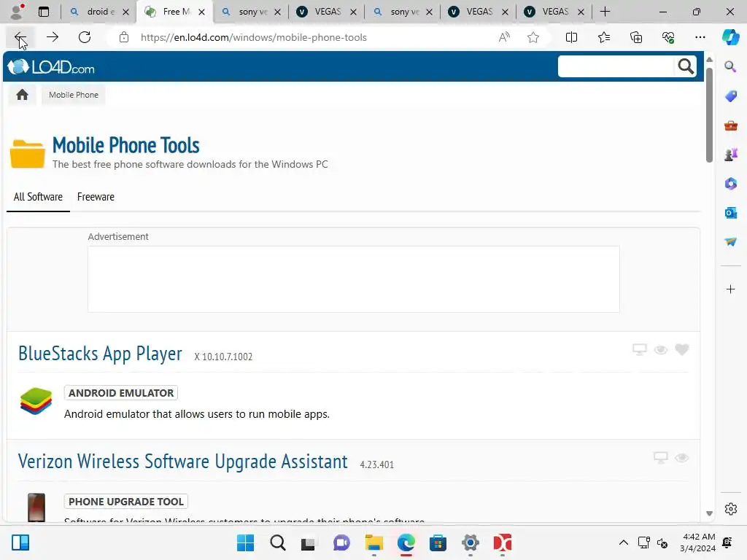
Task: Add this page to favorites star
Action: [x=533, y=37]
